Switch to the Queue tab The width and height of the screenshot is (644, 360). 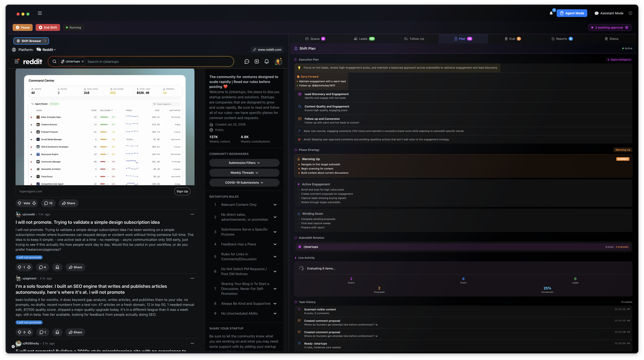[315, 39]
